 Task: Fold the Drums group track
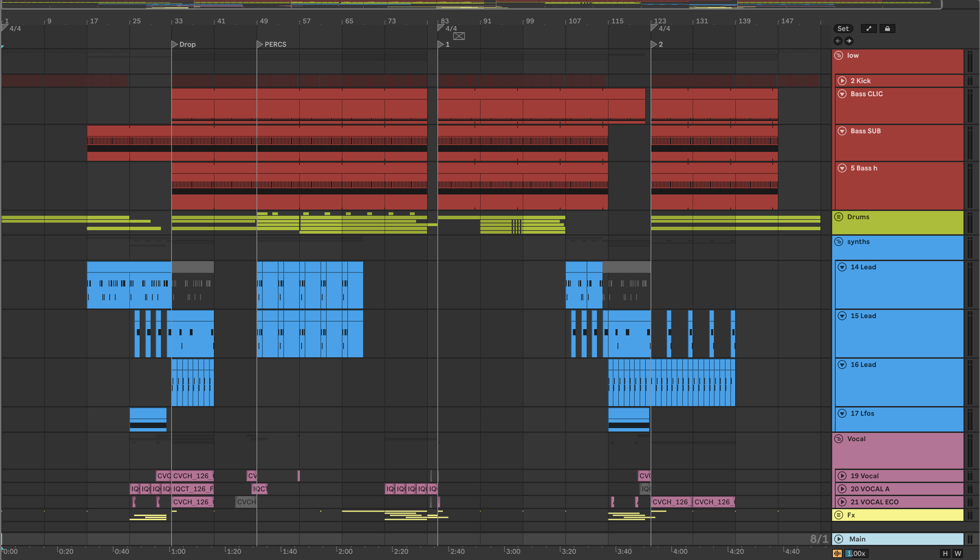pyautogui.click(x=839, y=217)
